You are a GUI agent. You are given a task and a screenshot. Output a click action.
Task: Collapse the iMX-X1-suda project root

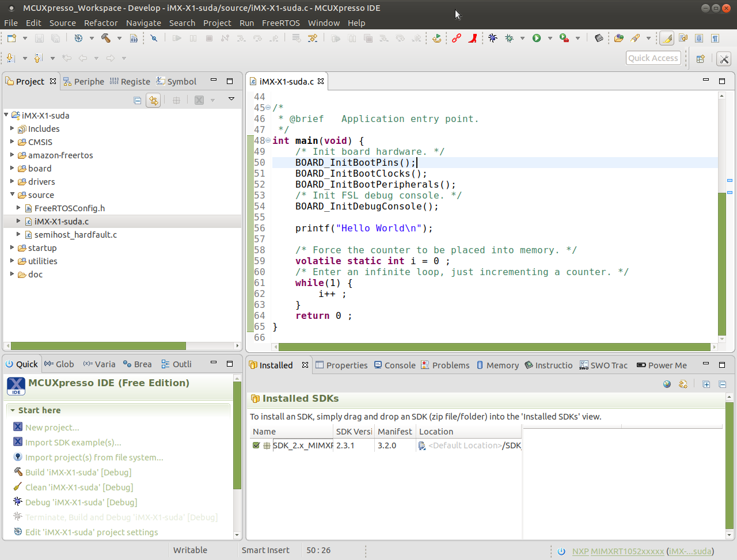pyautogui.click(x=6, y=115)
